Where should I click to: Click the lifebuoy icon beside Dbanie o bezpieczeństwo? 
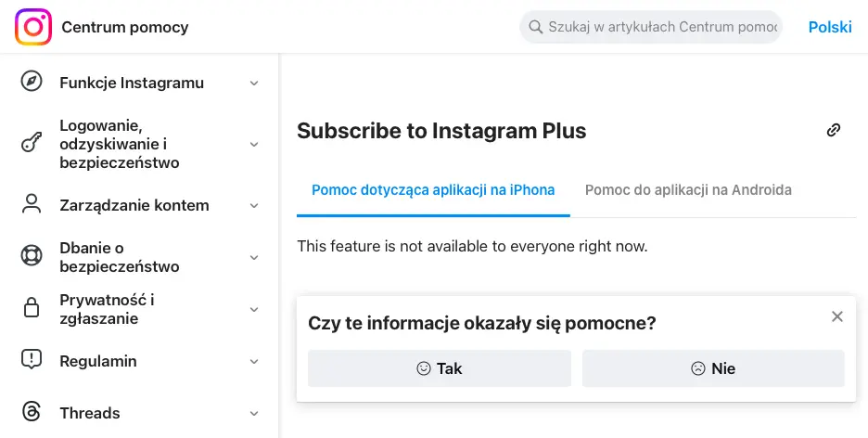pos(32,256)
